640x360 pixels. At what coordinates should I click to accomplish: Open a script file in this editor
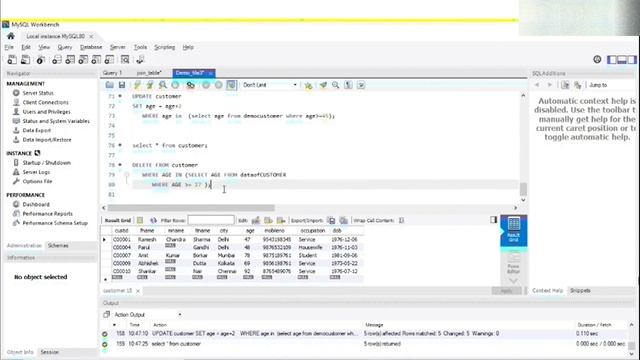109,85
